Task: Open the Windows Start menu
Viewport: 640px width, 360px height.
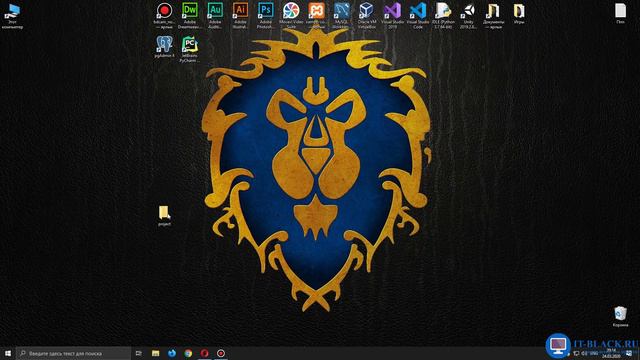Action: pos(8,353)
